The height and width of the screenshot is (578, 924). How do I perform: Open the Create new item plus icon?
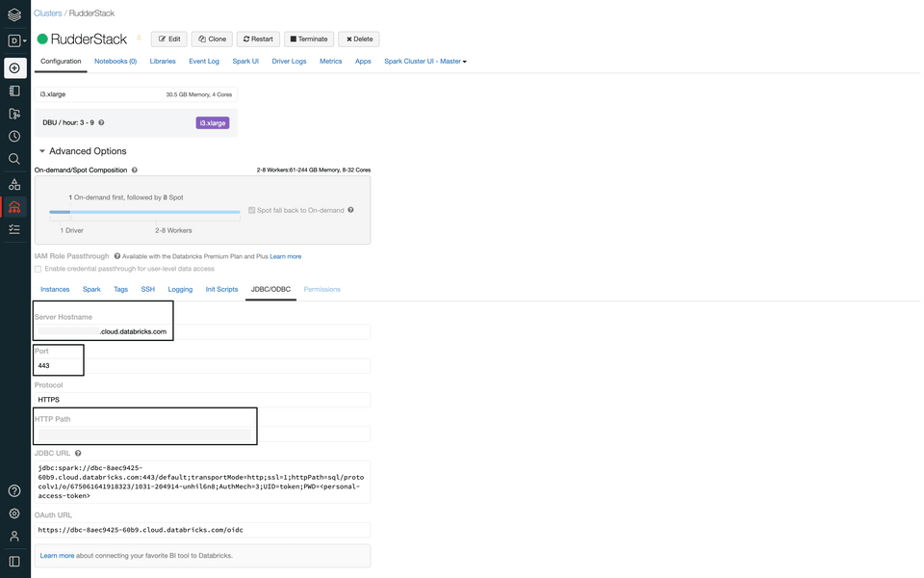coord(14,67)
